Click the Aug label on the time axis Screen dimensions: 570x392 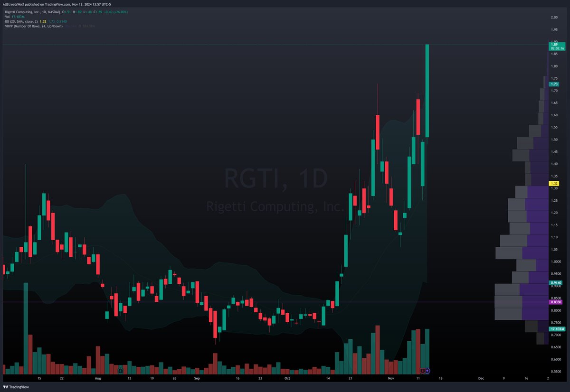click(x=98, y=379)
